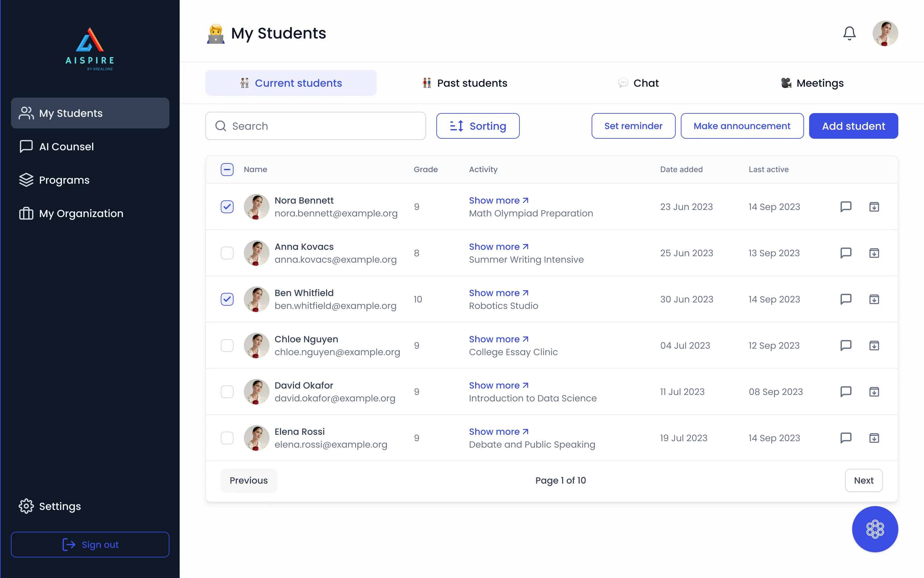The height and width of the screenshot is (578, 924).
Task: Open Settings in the sidebar
Action: tap(90, 506)
